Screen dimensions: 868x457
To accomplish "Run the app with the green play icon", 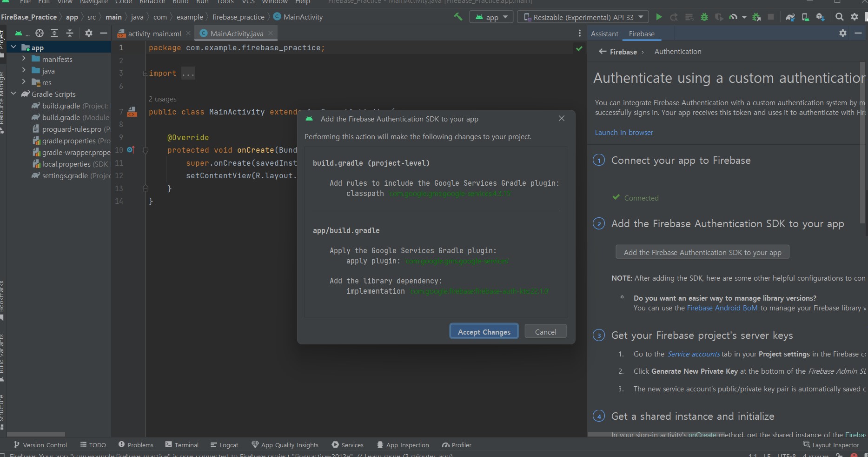I will (659, 17).
